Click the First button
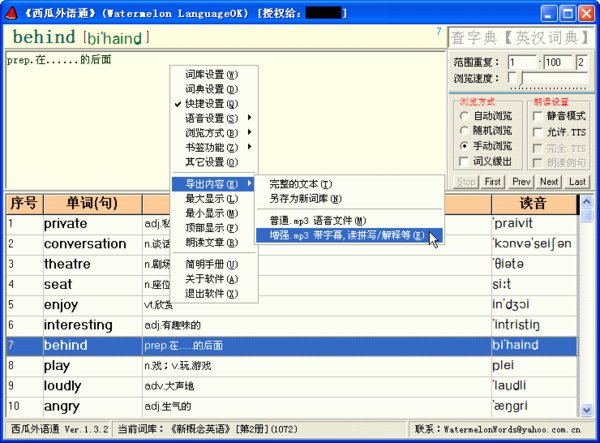The image size is (600, 443). [493, 182]
